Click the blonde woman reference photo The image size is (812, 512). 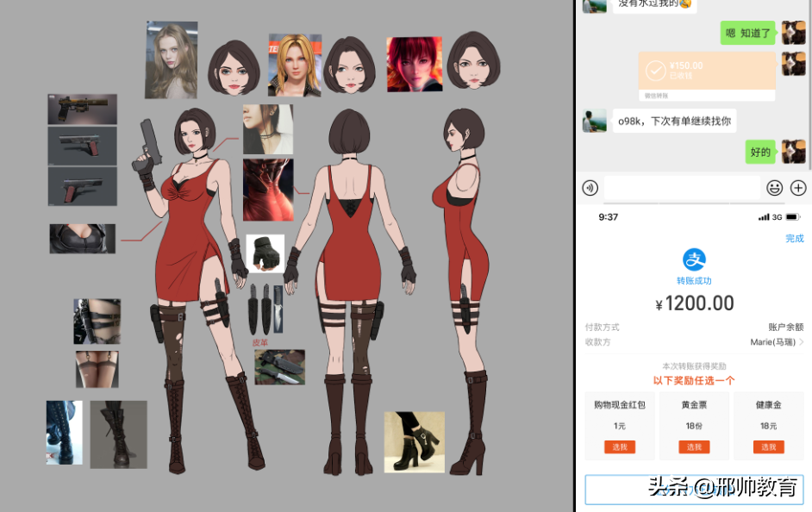pos(172,59)
